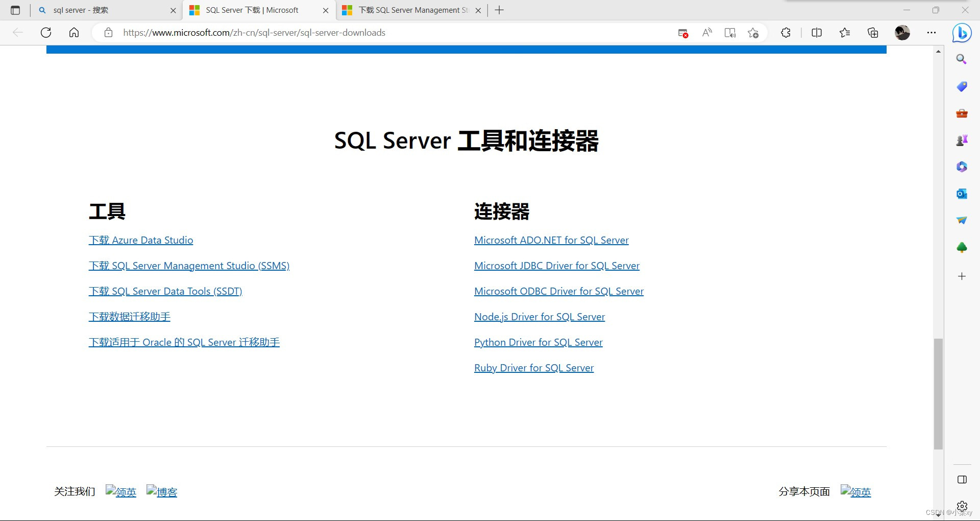Image resolution: width=980 pixels, height=521 pixels.
Task: Open Settings and more ellipsis menu
Action: click(x=932, y=33)
